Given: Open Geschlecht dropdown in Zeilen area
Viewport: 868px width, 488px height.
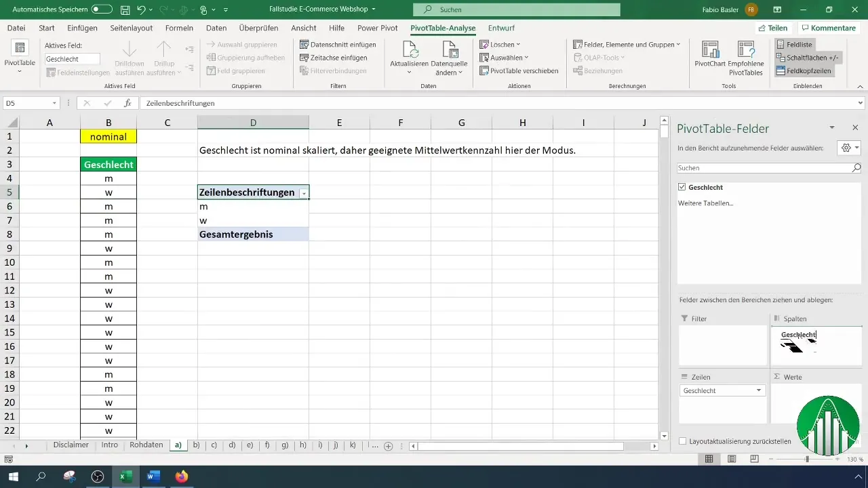Looking at the screenshot, I should [759, 390].
